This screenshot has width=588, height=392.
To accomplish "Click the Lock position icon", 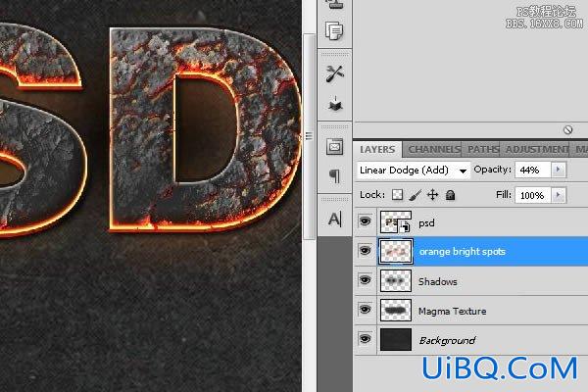I will coord(433,195).
